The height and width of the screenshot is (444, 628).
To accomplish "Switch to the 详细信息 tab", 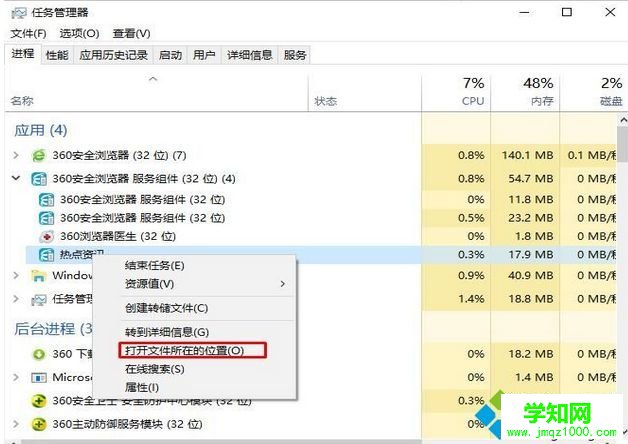I will 250,55.
